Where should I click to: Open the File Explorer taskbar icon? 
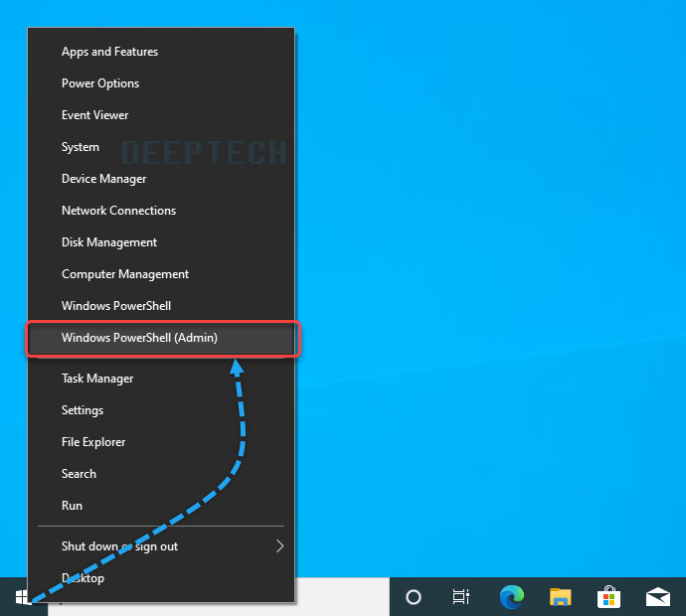click(x=561, y=597)
